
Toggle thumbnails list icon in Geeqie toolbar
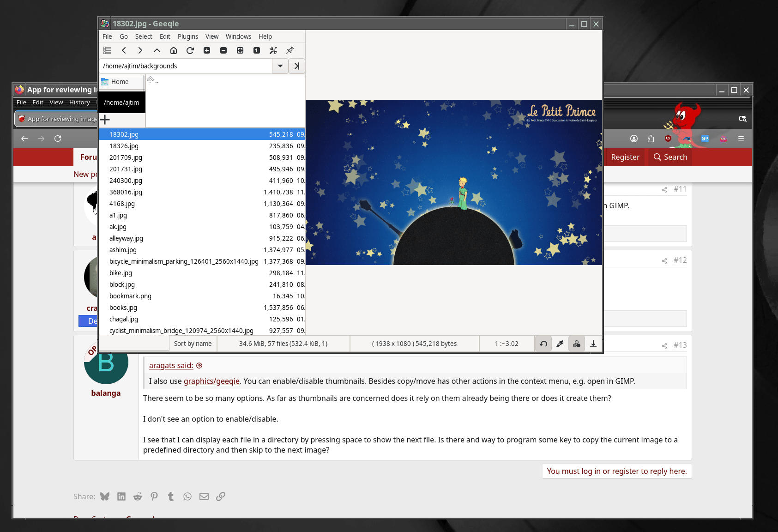[x=107, y=50]
